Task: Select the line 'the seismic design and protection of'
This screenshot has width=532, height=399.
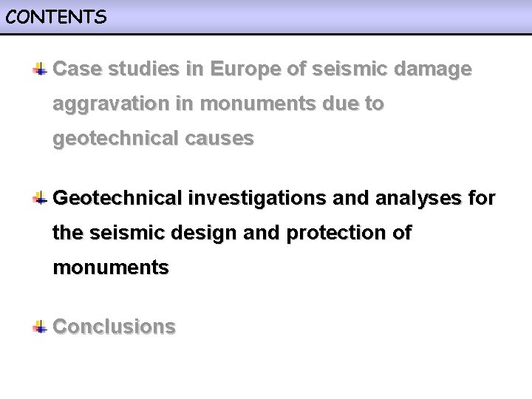Action: point(232,233)
